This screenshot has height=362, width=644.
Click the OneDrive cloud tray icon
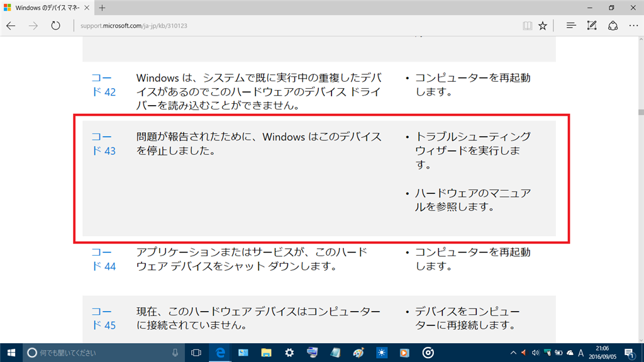570,353
